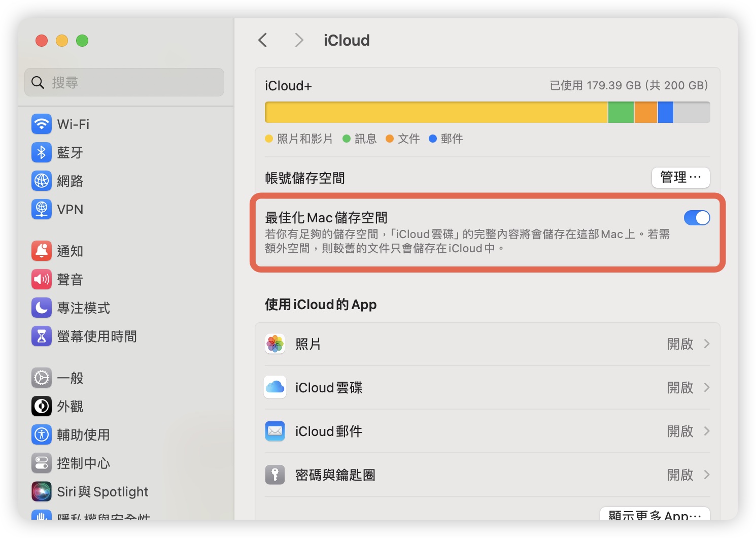Click the iCloud+ heading text

[288, 86]
